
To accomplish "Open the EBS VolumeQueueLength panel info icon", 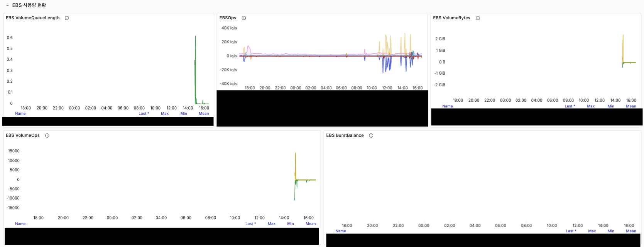I will [x=67, y=18].
